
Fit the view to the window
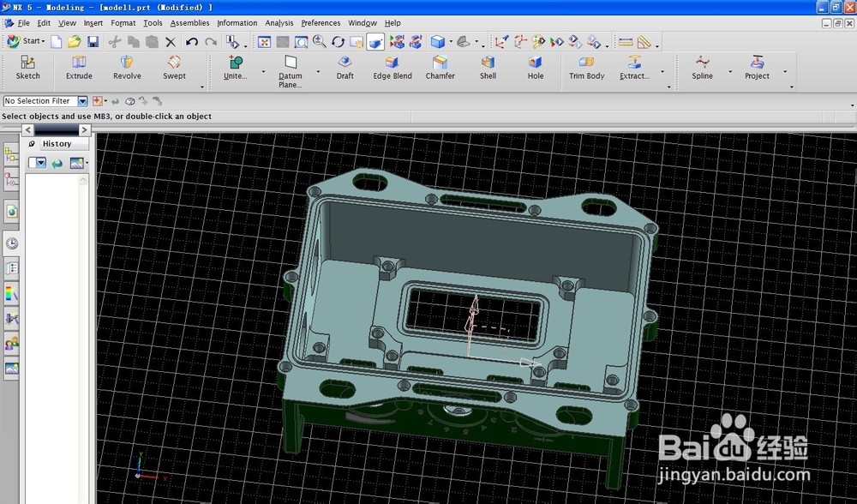coord(265,42)
